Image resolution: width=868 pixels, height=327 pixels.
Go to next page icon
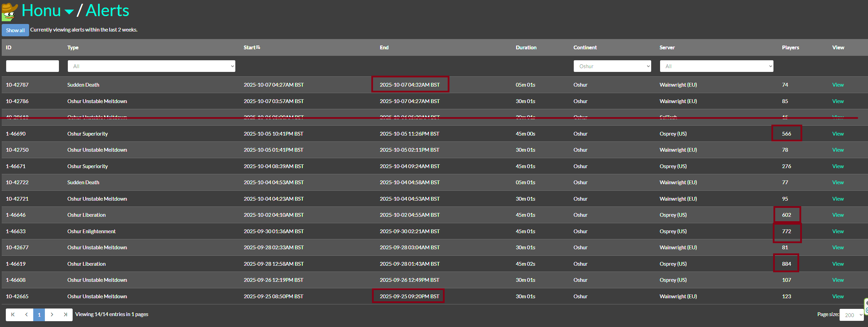click(x=52, y=315)
